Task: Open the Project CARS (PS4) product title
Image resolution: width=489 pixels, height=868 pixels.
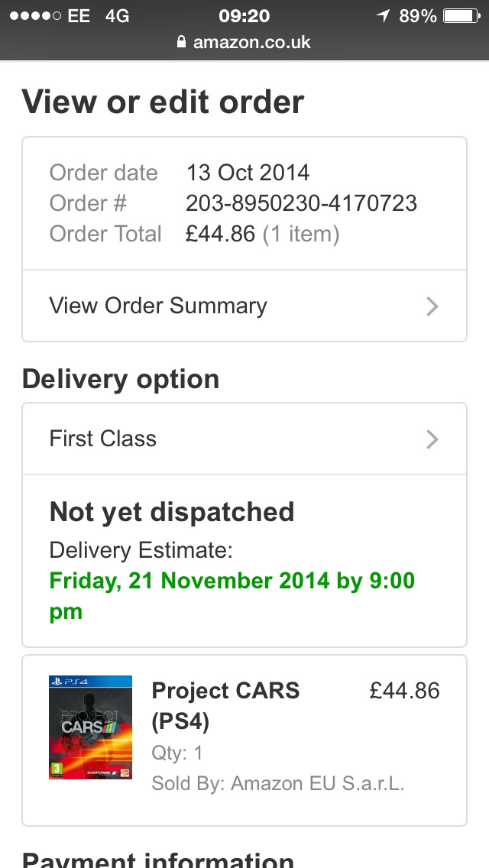Action: click(x=225, y=706)
